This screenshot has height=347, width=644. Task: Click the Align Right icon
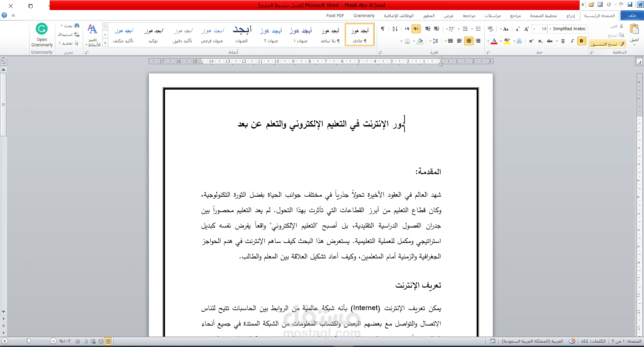478,41
